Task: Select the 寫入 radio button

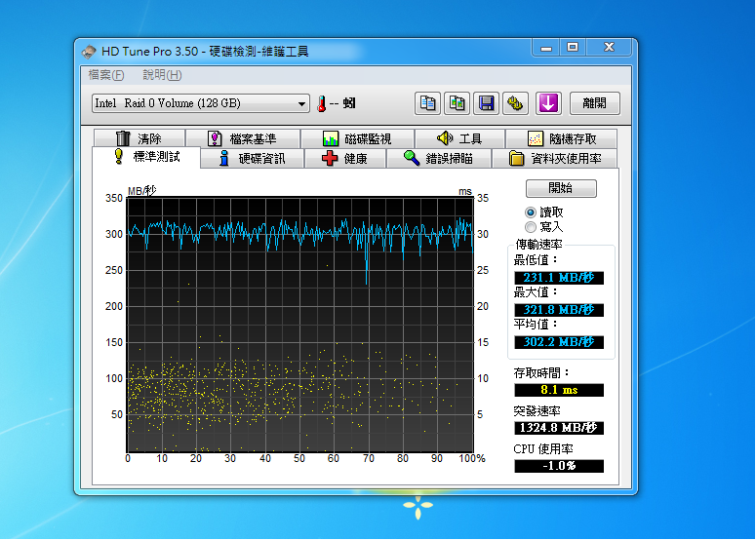Action: tap(531, 226)
